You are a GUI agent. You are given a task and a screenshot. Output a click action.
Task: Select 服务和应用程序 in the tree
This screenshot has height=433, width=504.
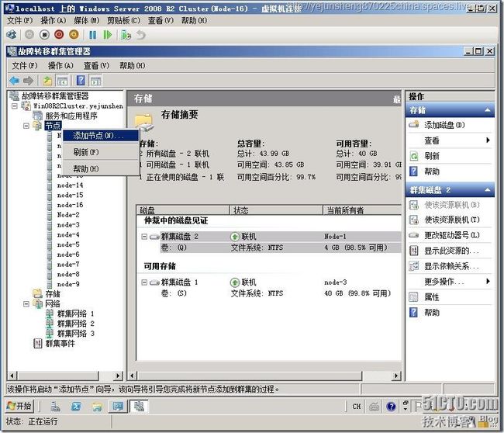(71, 116)
